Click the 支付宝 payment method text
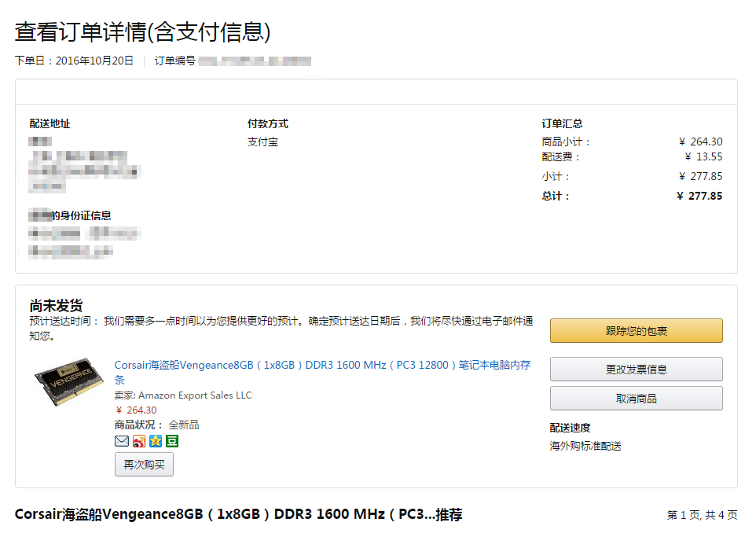756x537 pixels. click(262, 142)
